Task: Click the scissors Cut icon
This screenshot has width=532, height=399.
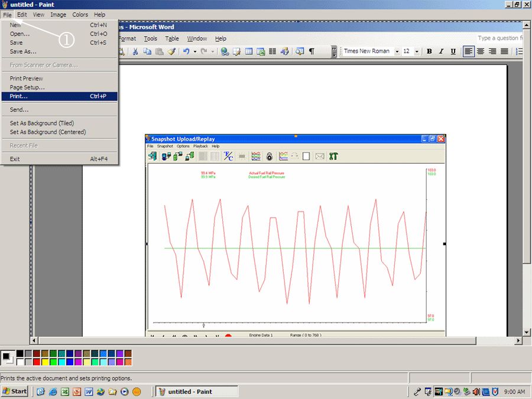Action: tap(135, 51)
